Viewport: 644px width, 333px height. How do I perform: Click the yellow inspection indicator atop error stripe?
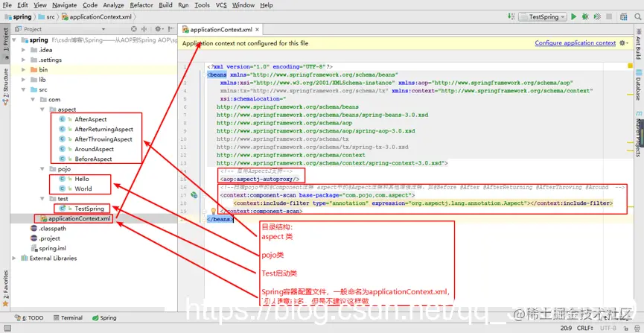pyautogui.click(x=630, y=66)
